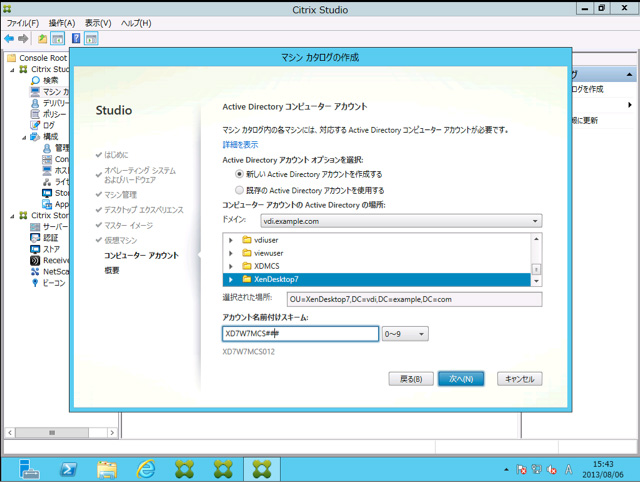This screenshot has width=640, height=482.
Task: Select the 検索 search node icon
Action: 36,80
